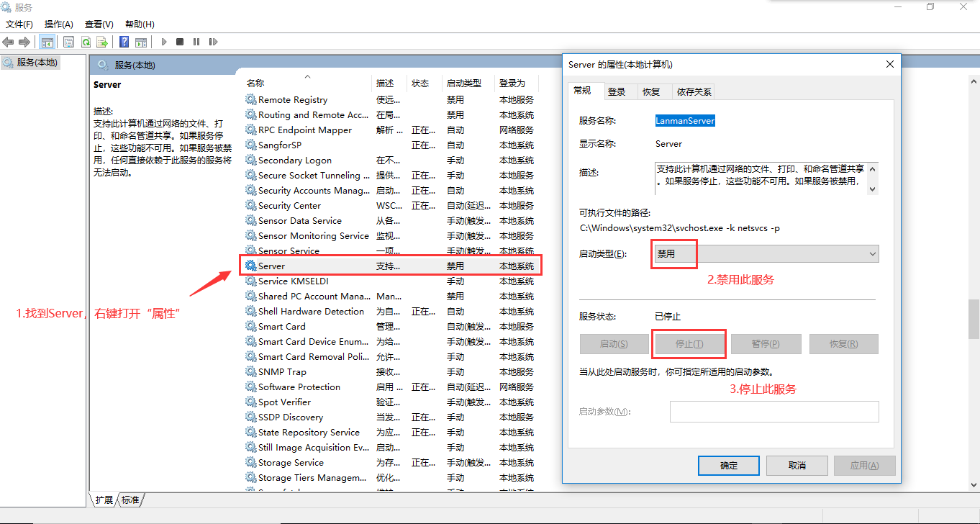Click the Start Service play icon in toolbar
Screen dimensions: 980x524
tap(164, 42)
